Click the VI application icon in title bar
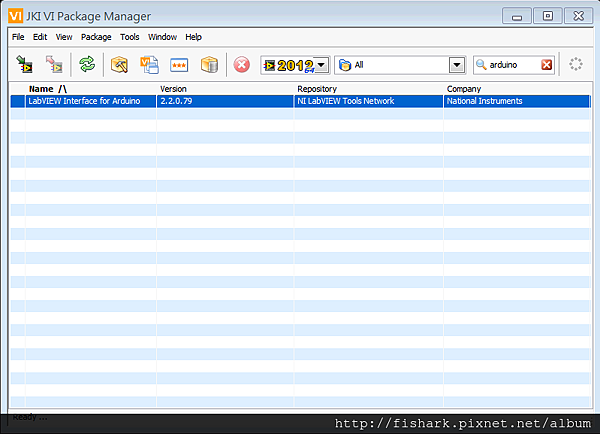The width and height of the screenshot is (600, 434). click(x=15, y=16)
